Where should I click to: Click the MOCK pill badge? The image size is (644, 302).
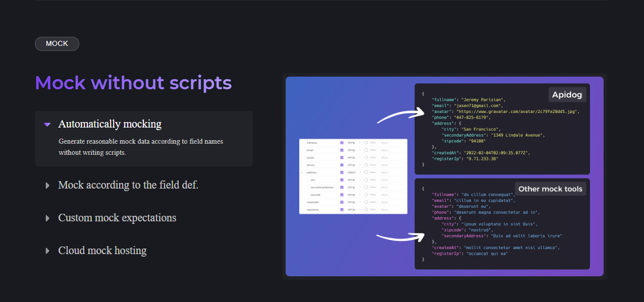57,44
